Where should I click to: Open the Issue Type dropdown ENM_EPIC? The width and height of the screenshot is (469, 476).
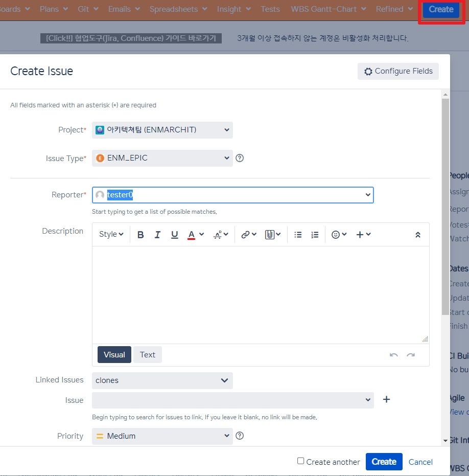162,158
